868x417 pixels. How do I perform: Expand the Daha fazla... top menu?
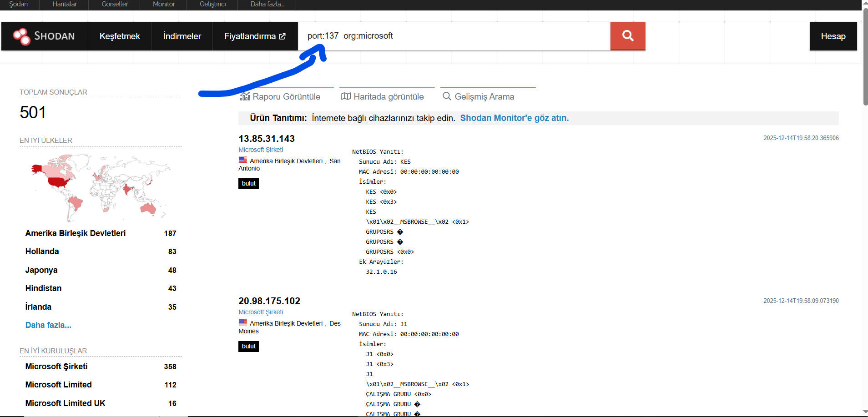point(267,4)
